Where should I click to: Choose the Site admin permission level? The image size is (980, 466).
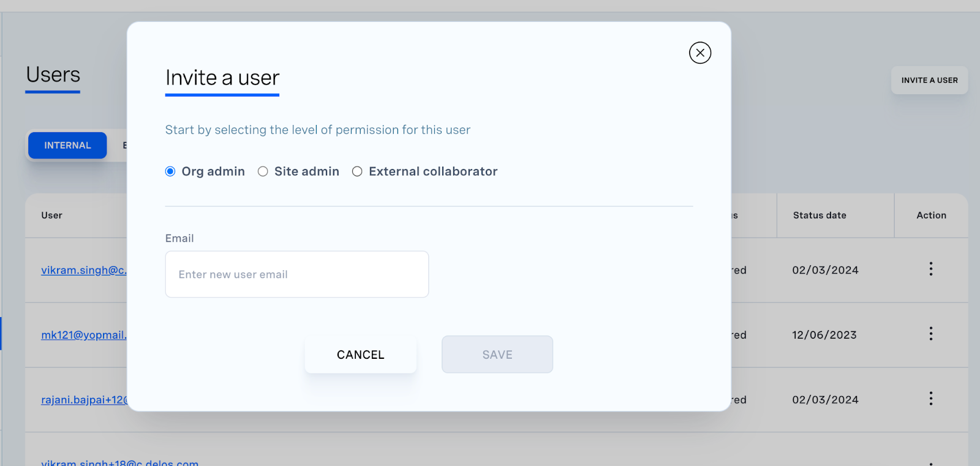coord(263,171)
